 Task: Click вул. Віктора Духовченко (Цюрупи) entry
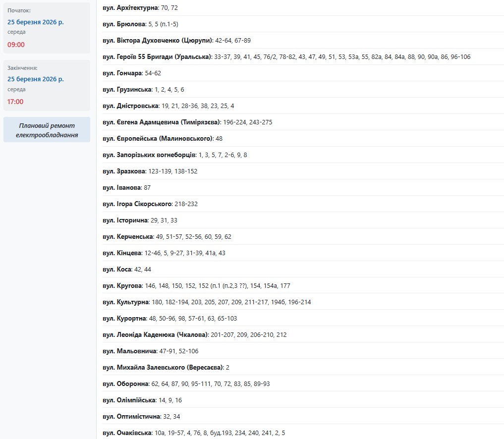(158, 41)
